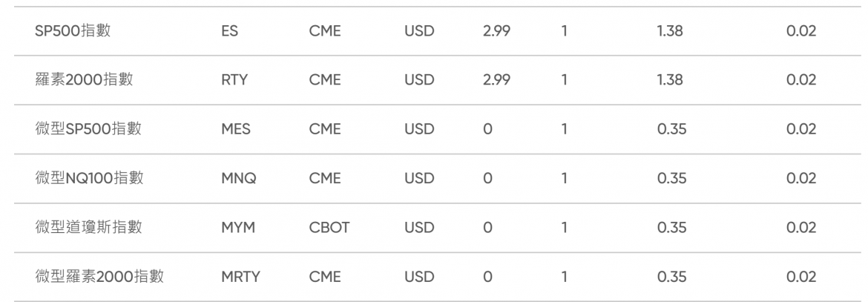Click CME exchange in the ES row

click(x=324, y=32)
